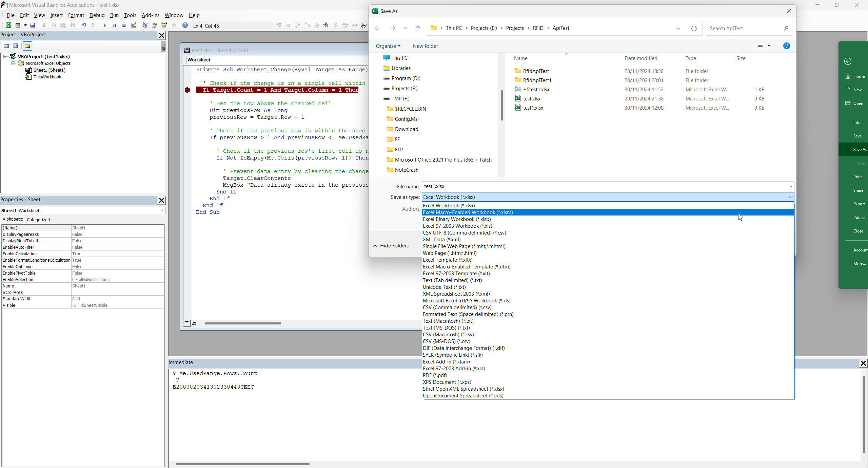
Task: Click the Reset stop icon in toolbar
Action: pyautogui.click(x=124, y=25)
